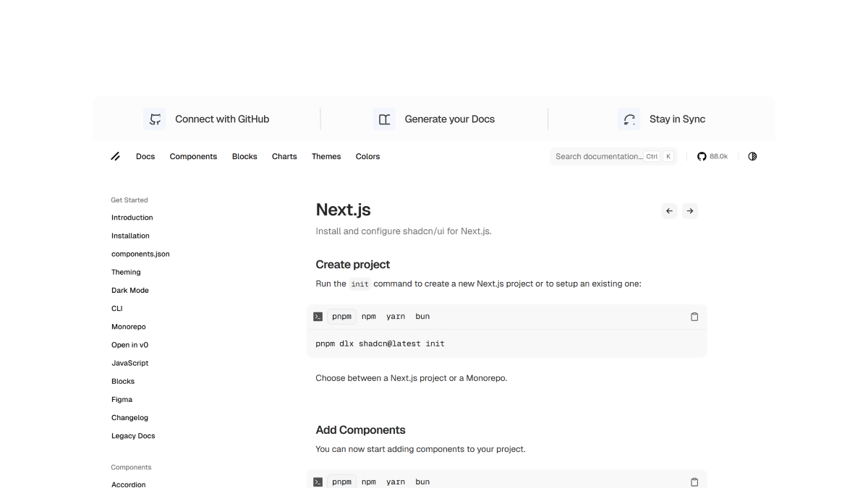Screen dimensions: 868x488
Task: Open Changelog in sidebar
Action: click(x=129, y=417)
